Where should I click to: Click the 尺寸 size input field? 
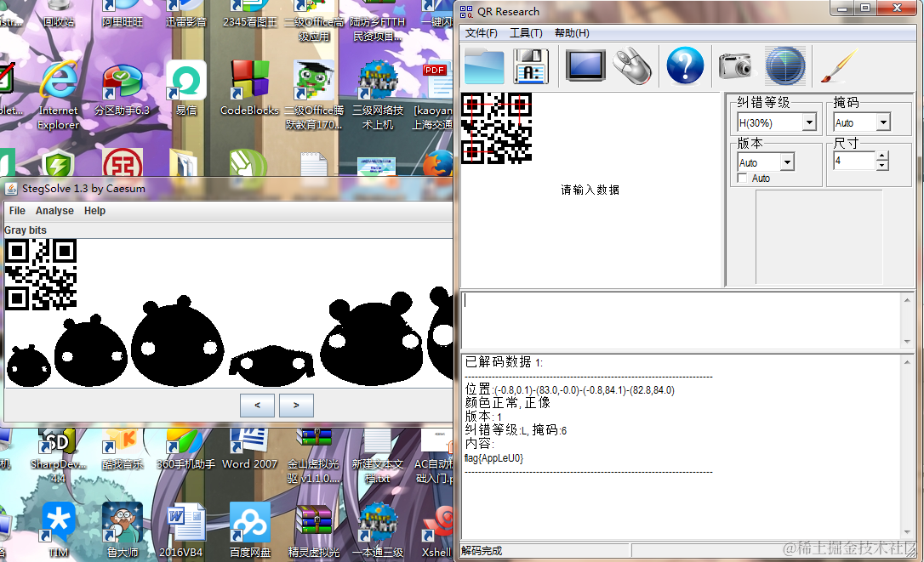click(x=854, y=161)
